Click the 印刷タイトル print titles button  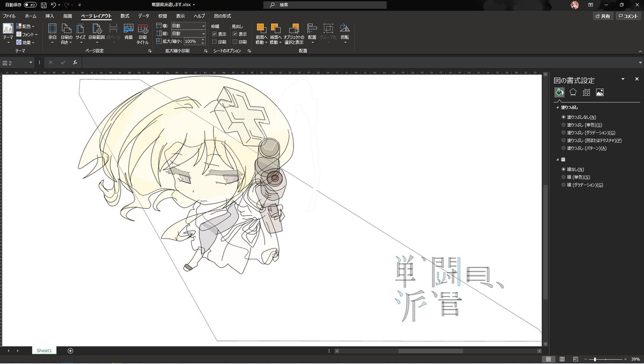coord(143,33)
